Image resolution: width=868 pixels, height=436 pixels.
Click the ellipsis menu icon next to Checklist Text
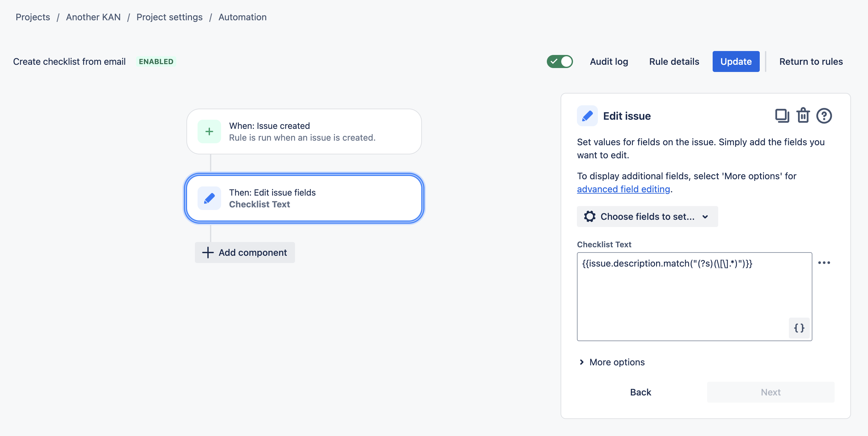click(825, 263)
